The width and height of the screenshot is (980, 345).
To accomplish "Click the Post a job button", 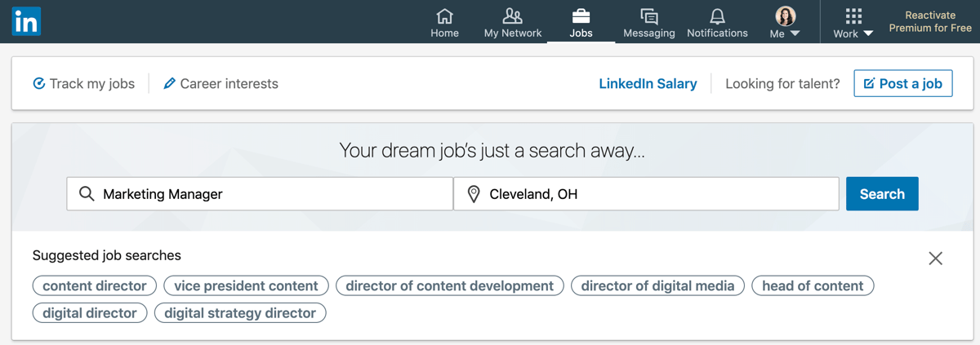I will (x=903, y=83).
